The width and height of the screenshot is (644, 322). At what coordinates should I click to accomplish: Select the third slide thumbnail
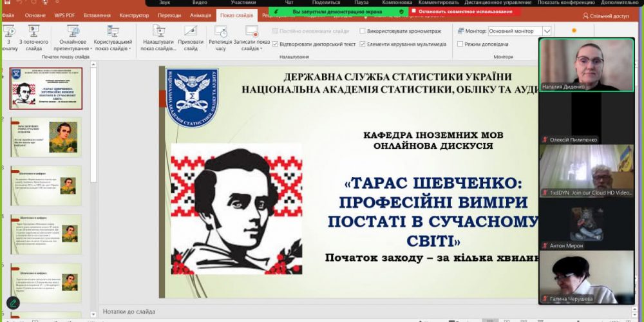point(46,185)
